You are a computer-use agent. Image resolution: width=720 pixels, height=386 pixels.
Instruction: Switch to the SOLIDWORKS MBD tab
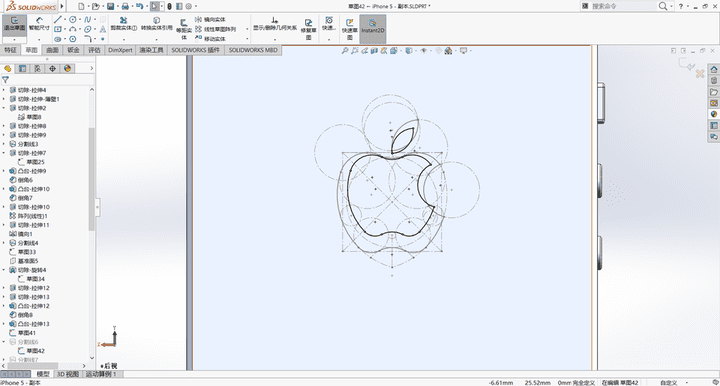point(253,50)
